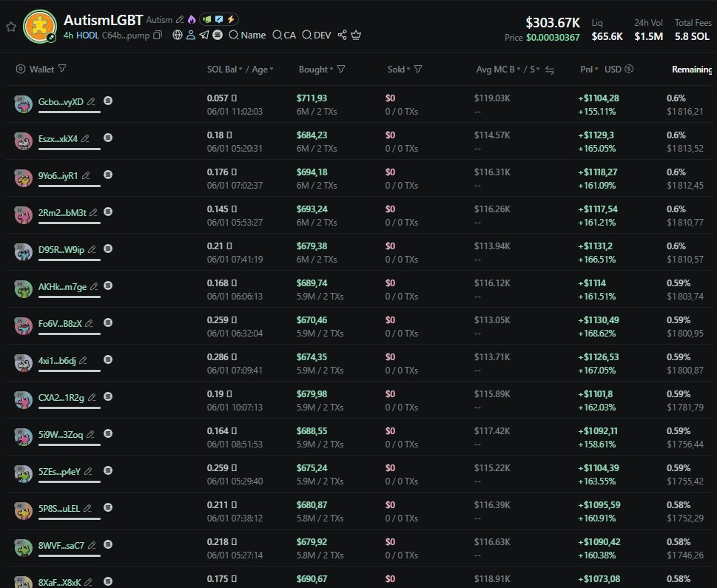
Task: Click round icon next to 8WVF...saC7
Action: point(108,545)
